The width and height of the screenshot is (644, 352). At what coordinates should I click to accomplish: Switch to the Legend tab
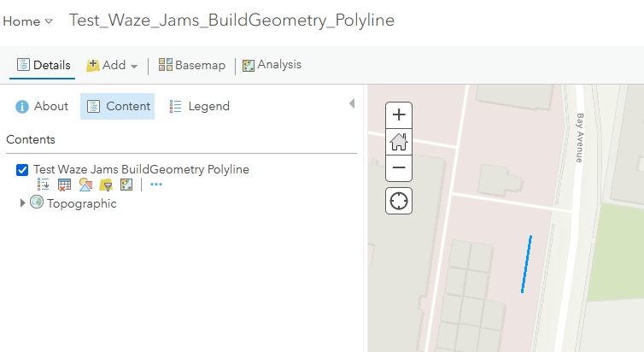click(x=199, y=107)
